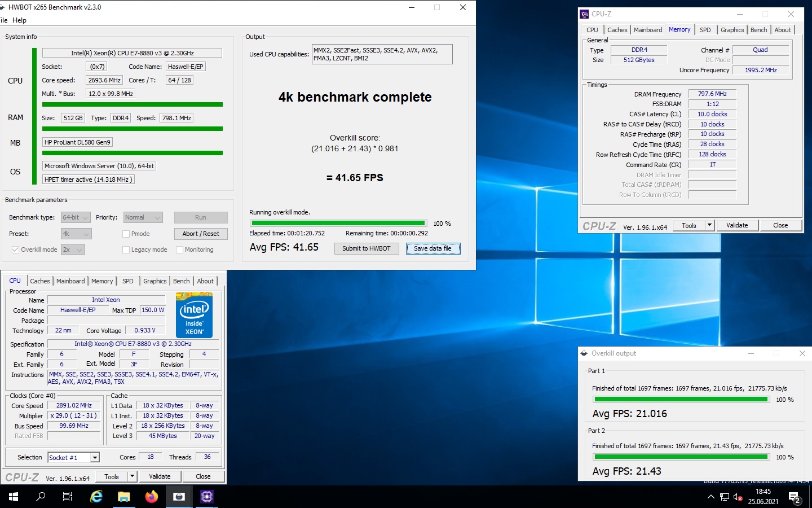Select the CPU tab in lower CPU-Z
Screen dimensions: 812x508
15,281
